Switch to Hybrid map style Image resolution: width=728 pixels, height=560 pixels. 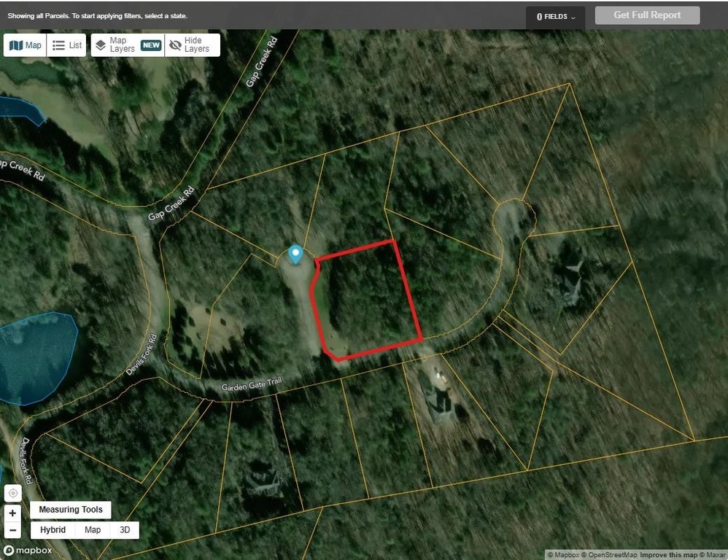pos(53,530)
